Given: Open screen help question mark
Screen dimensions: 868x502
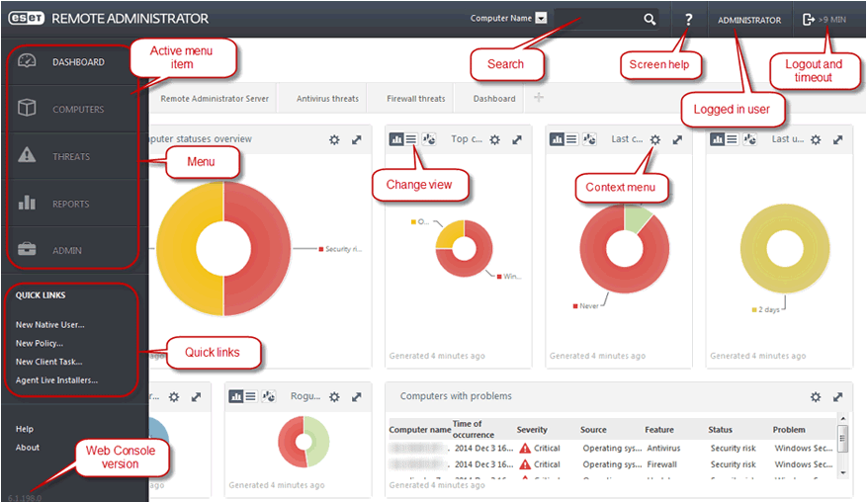Looking at the screenshot, I should coord(689,20).
